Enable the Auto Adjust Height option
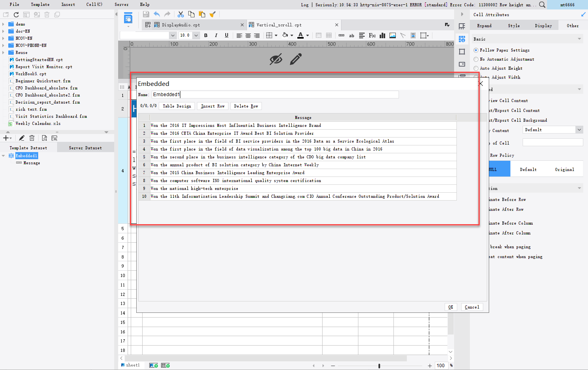Screen dimensions: 588x370 tap(476, 68)
